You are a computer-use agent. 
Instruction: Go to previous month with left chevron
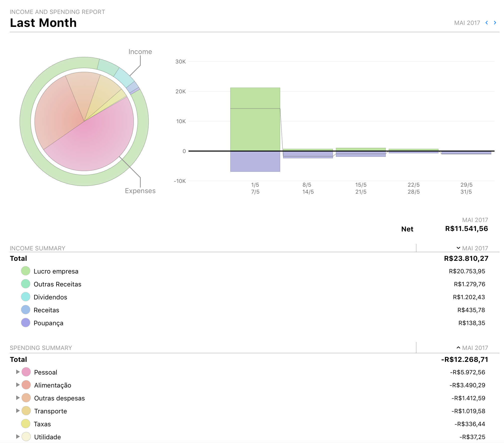pyautogui.click(x=487, y=23)
